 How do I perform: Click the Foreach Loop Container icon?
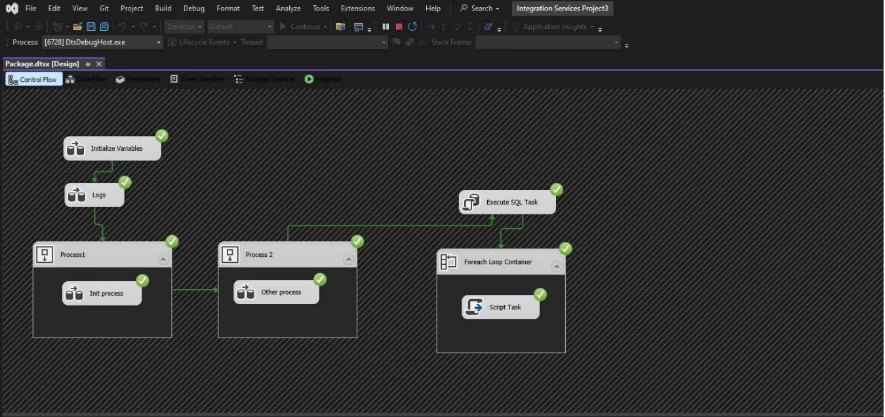pyautogui.click(x=449, y=262)
